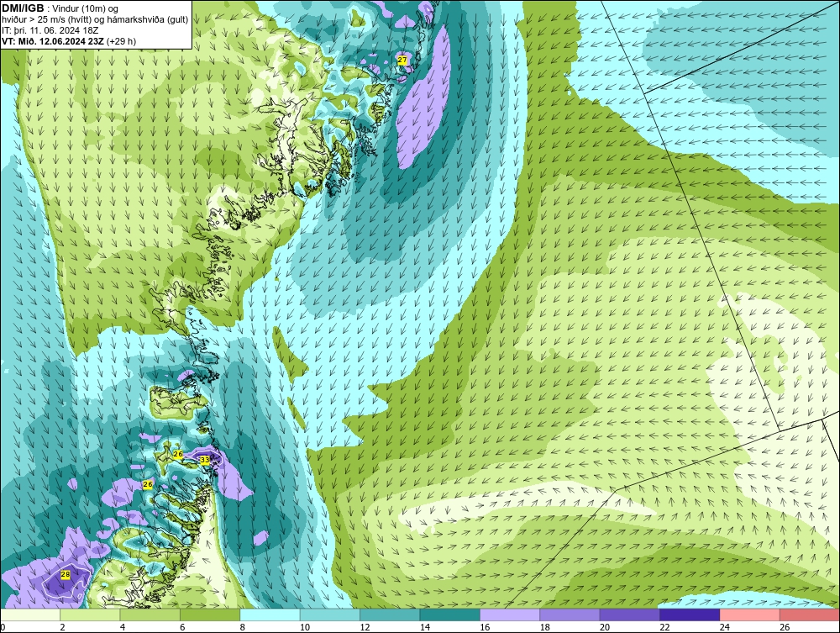
Task: Click legend tick value 24
Action: (725, 627)
